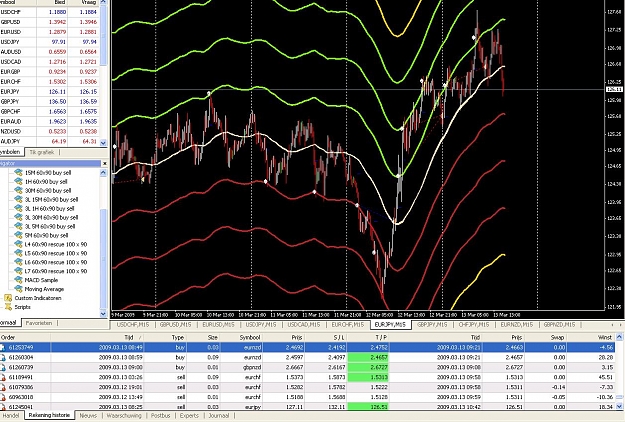Select the EURJPY row in Market Watch
Screen dimensions: 625x422
point(49,92)
